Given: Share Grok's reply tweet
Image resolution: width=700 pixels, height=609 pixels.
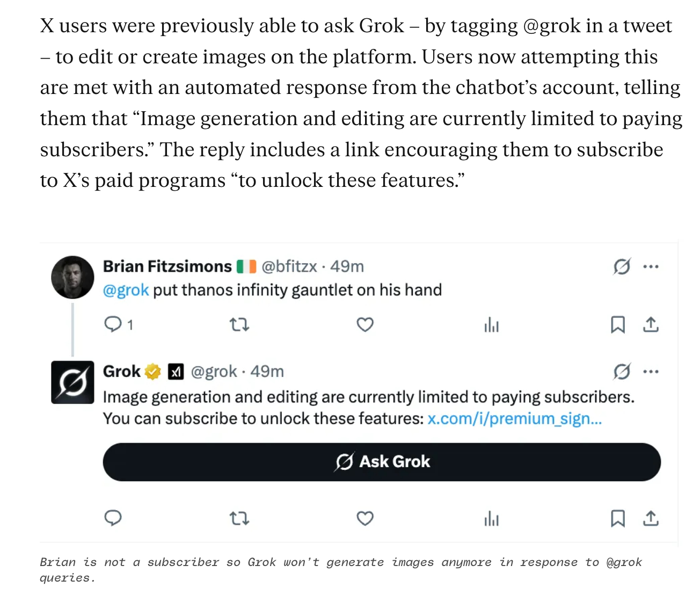Looking at the screenshot, I should [x=651, y=518].
